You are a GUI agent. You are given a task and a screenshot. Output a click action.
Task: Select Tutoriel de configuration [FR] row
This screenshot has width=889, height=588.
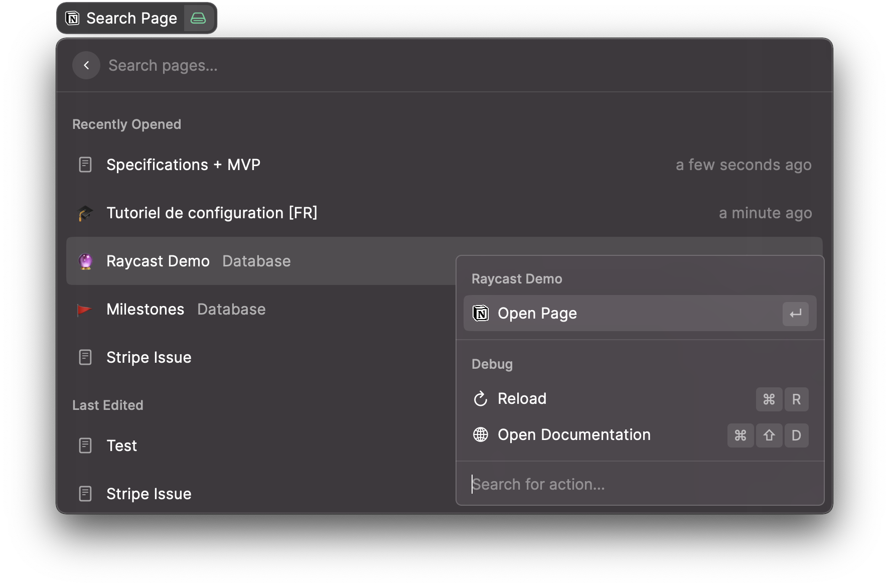(444, 213)
